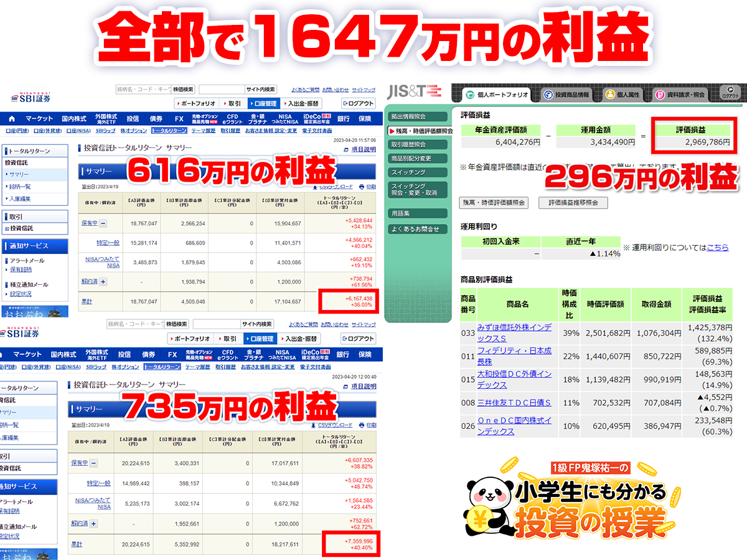The width and height of the screenshot is (747, 560).
Task: Download CSV in the 11:57 SBI page
Action: tap(332, 186)
